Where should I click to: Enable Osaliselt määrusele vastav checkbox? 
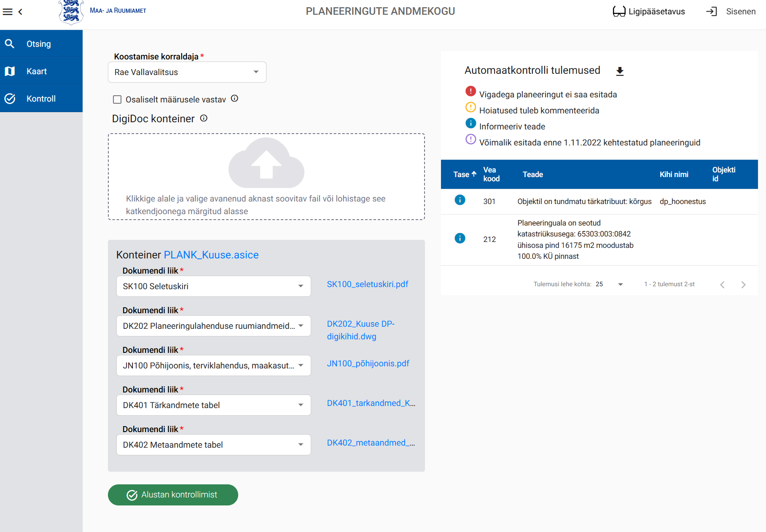tap(117, 99)
